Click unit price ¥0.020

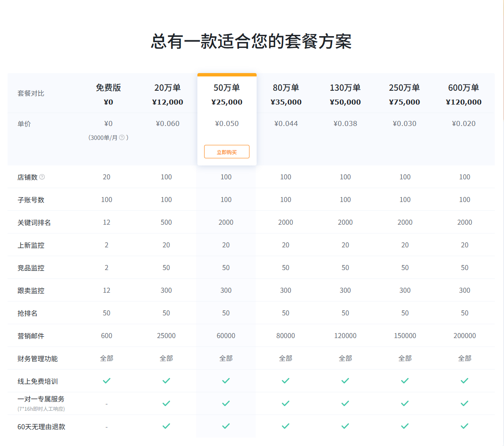coord(464,123)
